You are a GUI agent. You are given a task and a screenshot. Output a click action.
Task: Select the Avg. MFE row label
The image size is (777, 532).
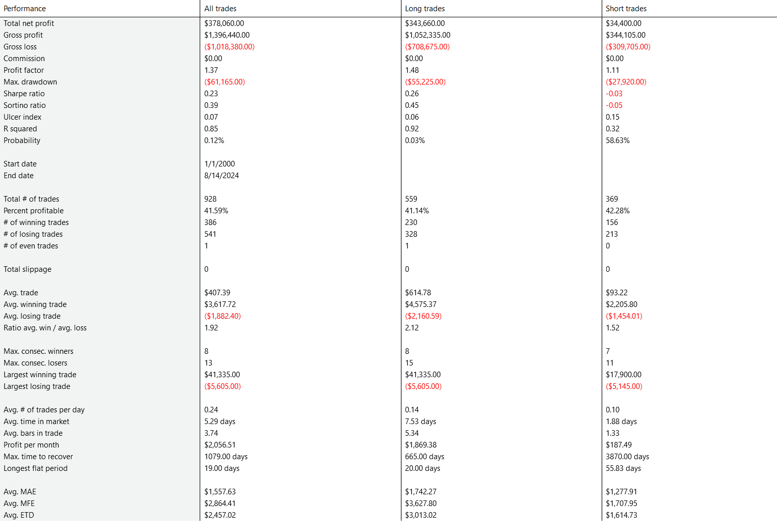click(19, 503)
